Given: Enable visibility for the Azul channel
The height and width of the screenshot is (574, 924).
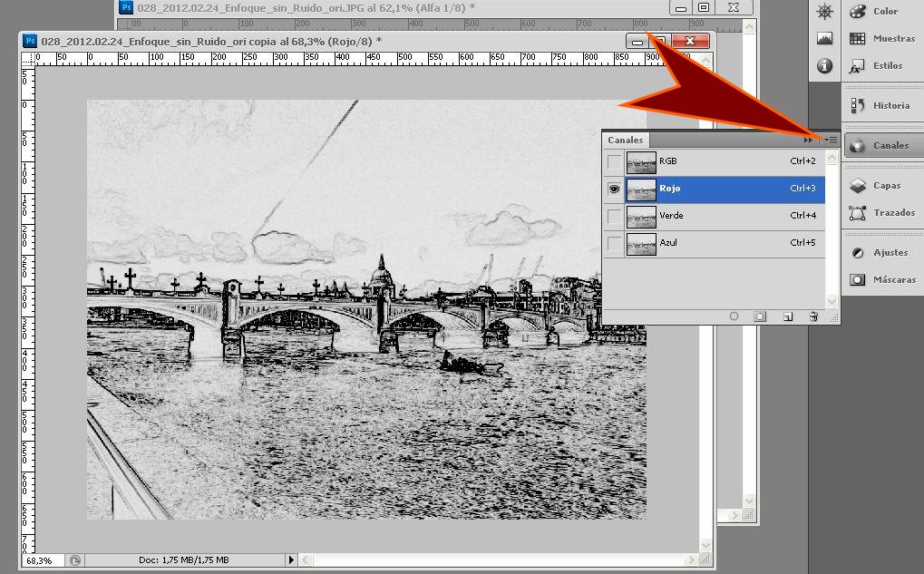Looking at the screenshot, I should [x=615, y=244].
